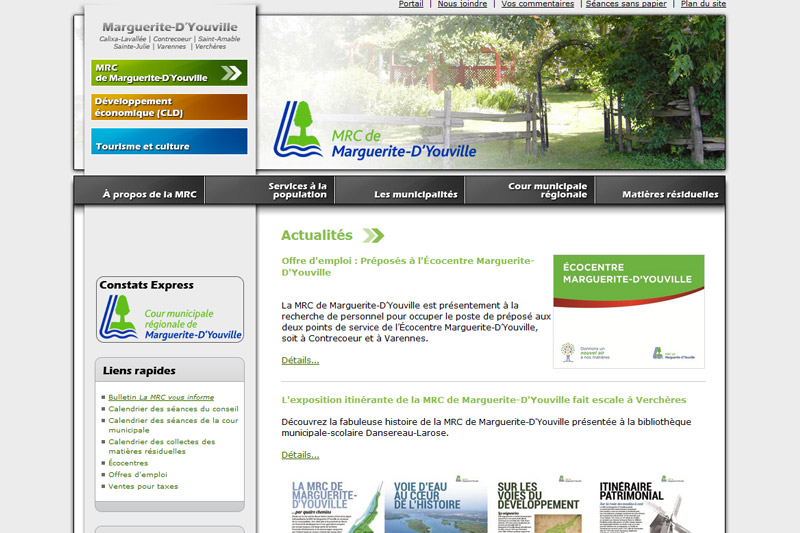Open the Ventes pour taxes quick link
Screen dimensions: 800x533
tap(143, 487)
